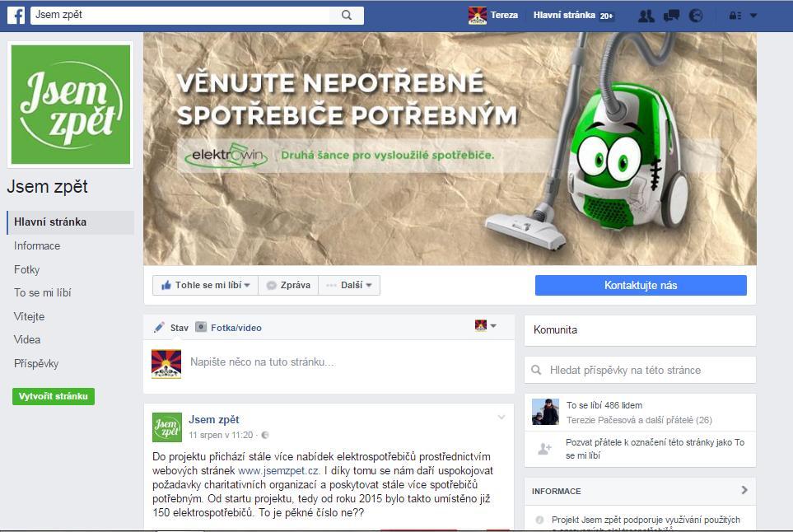Image resolution: width=793 pixels, height=532 pixels.
Task: Click 'Pozvat přátele k označení této stránky'
Action: (x=655, y=449)
